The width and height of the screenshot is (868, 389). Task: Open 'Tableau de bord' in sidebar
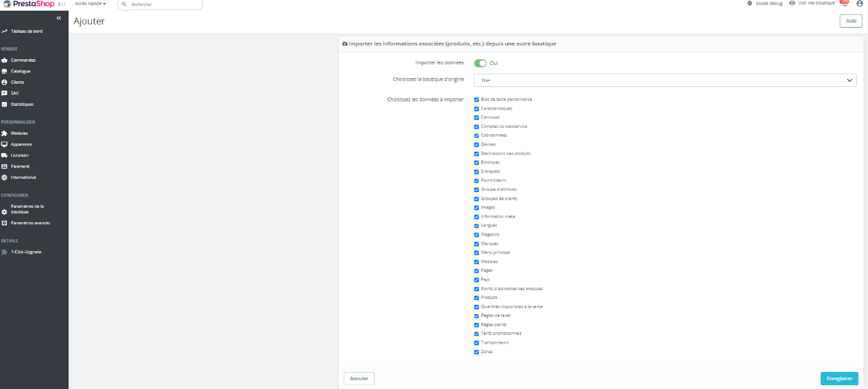[26, 31]
